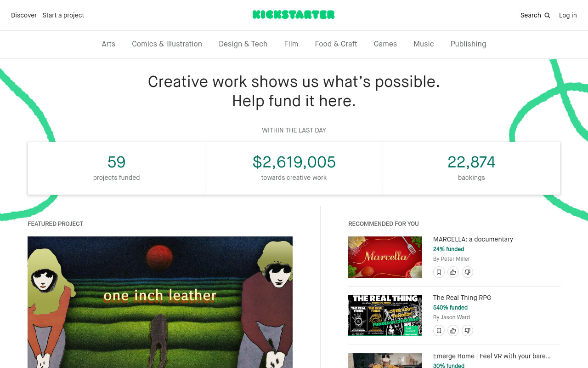This screenshot has width=588, height=368.
Task: Bookmark the MARCELLA documentary project
Action: click(439, 272)
